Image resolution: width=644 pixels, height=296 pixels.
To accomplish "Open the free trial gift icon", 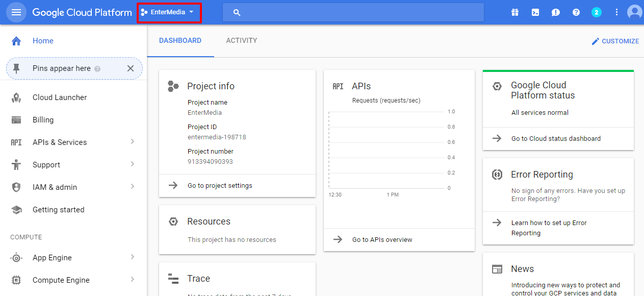I will pyautogui.click(x=515, y=12).
